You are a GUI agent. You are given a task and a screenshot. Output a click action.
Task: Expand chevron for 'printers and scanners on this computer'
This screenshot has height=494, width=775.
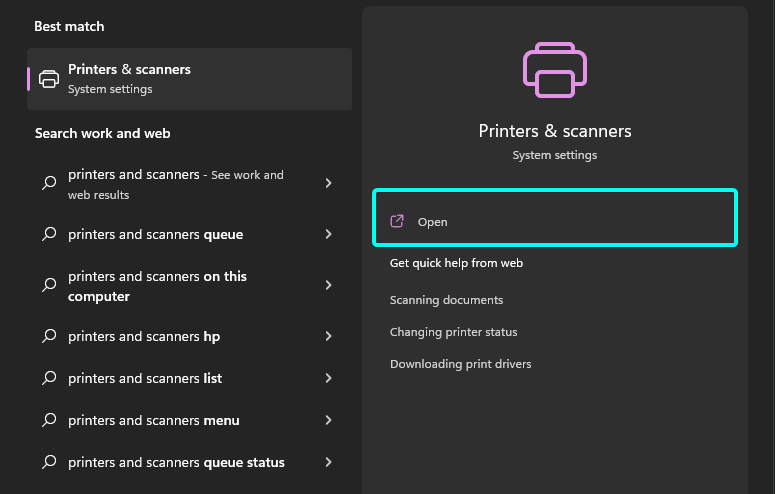tap(329, 285)
